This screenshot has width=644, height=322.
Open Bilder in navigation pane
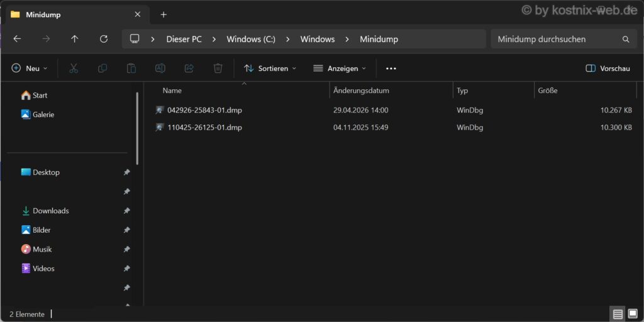(x=36, y=230)
